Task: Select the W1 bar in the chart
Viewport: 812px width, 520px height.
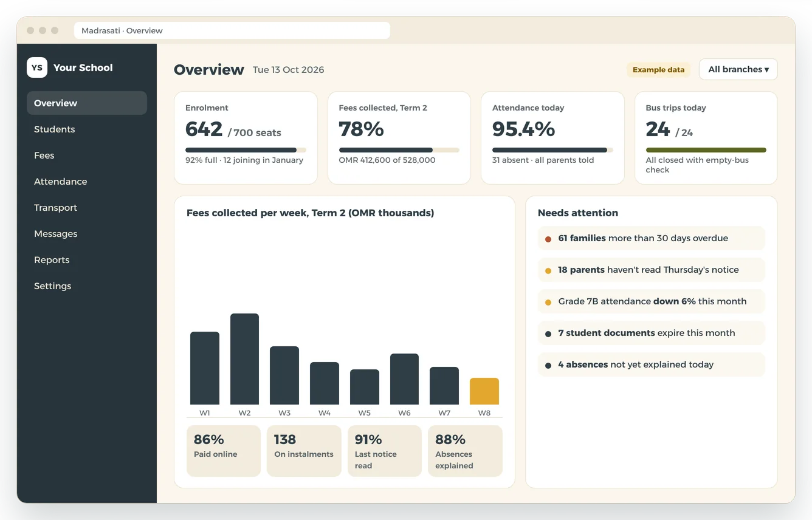Action: [x=205, y=368]
